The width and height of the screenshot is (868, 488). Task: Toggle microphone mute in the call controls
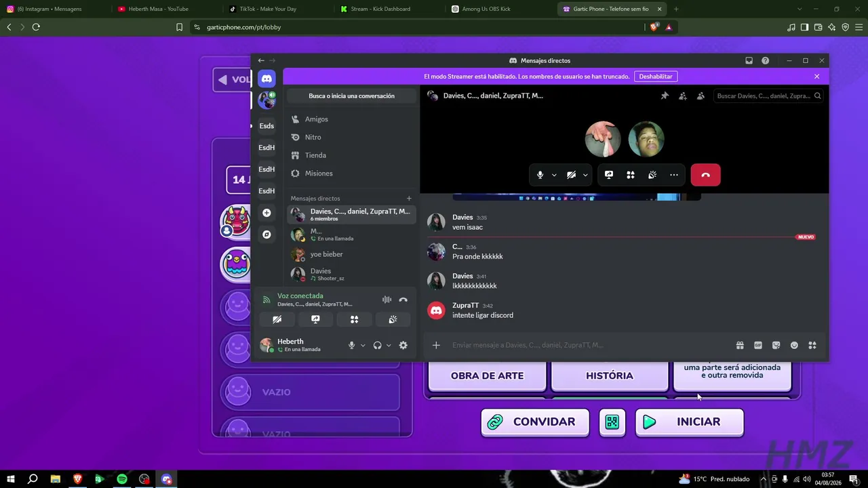[x=540, y=175]
